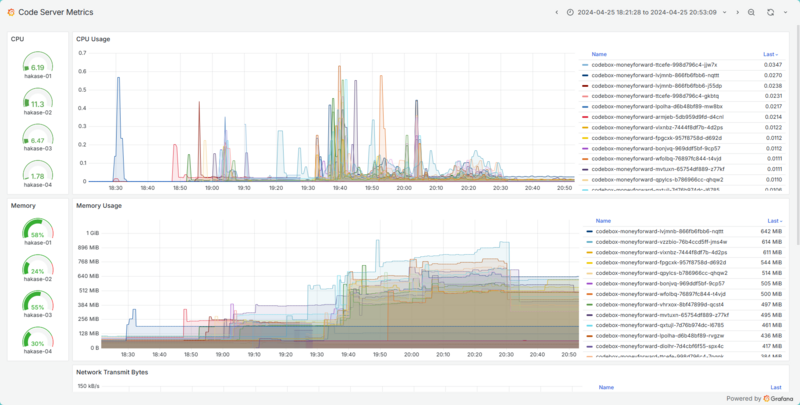Click the 1 GiB axis label in Memory chart
The image size is (800, 405).
[x=92, y=233]
